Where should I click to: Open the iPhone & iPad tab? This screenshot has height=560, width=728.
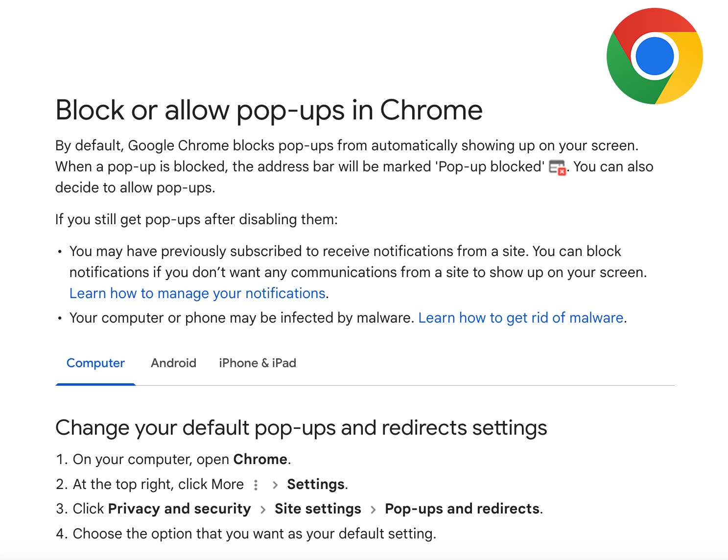(x=258, y=363)
